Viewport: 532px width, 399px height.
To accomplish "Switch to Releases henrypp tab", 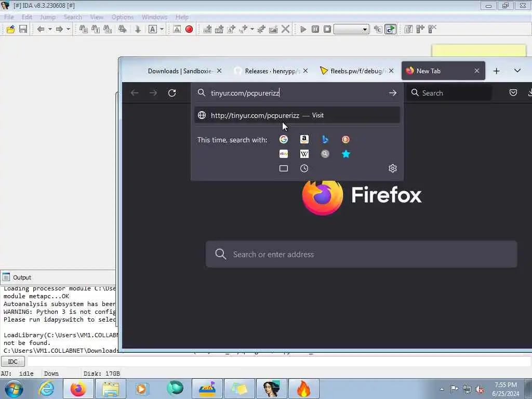I will 271,71.
